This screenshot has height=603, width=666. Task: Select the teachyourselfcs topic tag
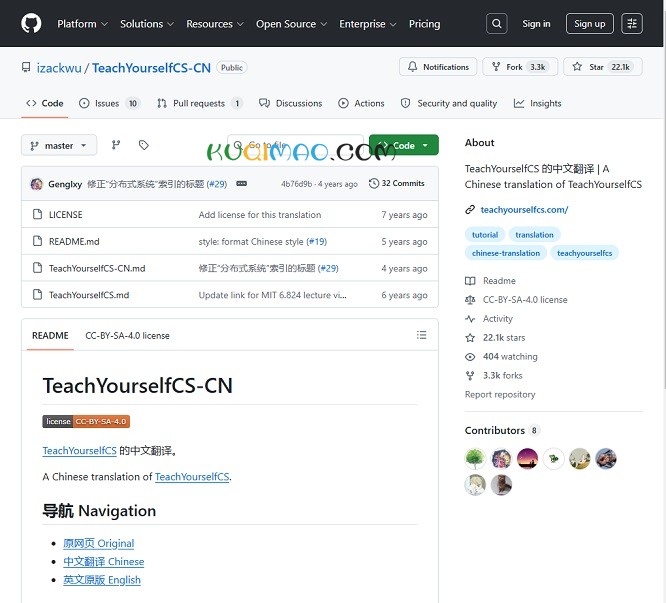click(x=584, y=253)
